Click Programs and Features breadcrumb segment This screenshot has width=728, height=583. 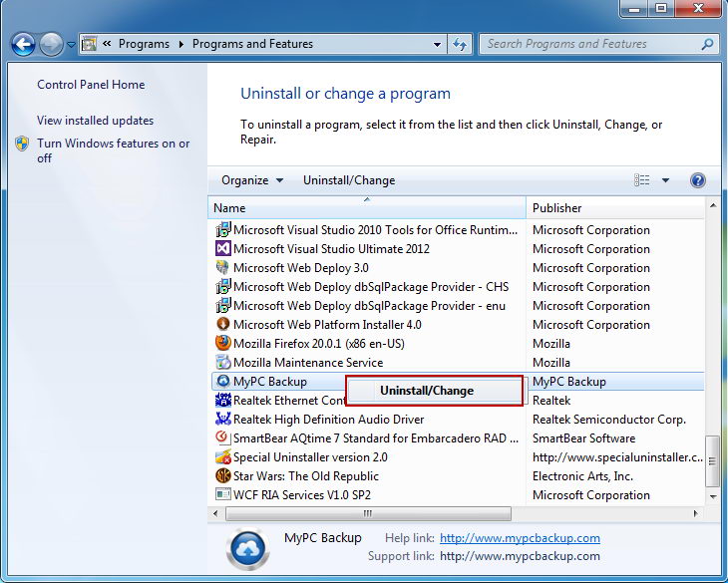pos(252,44)
